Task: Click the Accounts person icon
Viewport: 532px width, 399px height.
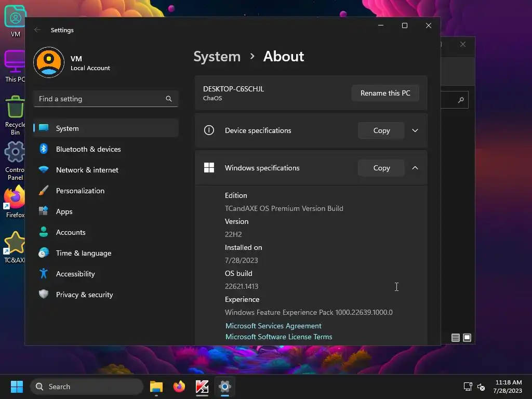Action: click(44, 232)
